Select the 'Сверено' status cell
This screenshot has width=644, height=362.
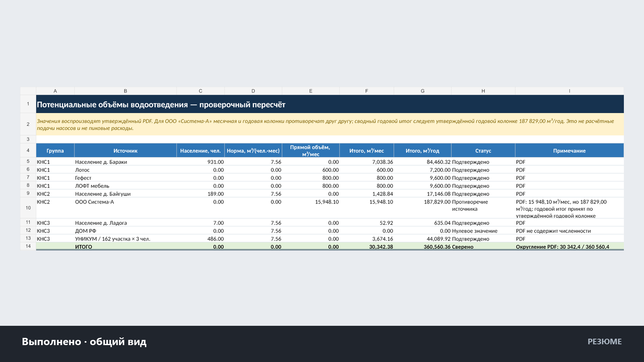coord(483,247)
